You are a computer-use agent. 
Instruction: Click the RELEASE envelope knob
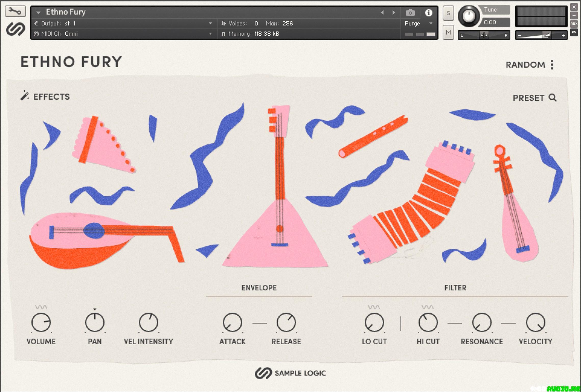pos(286,322)
